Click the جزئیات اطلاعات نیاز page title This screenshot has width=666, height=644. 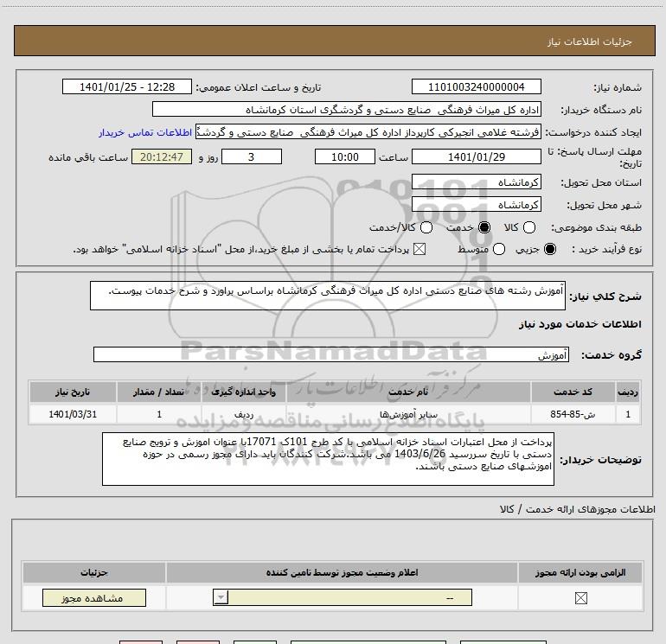coord(589,41)
